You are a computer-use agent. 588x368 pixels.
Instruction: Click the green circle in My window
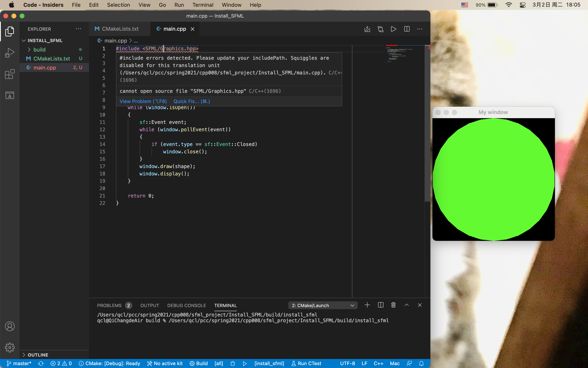[x=493, y=179]
